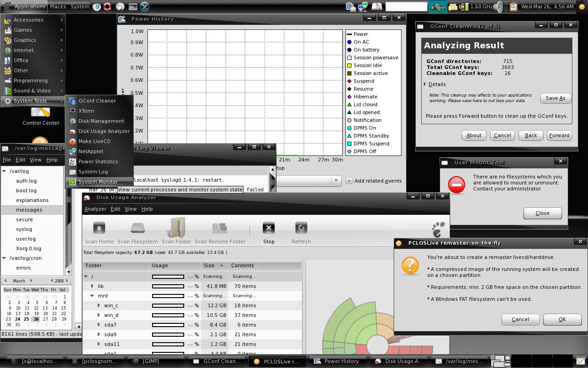Collapse the root / folder row
Image resolution: width=588 pixels, height=368 pixels.
pyautogui.click(x=85, y=276)
